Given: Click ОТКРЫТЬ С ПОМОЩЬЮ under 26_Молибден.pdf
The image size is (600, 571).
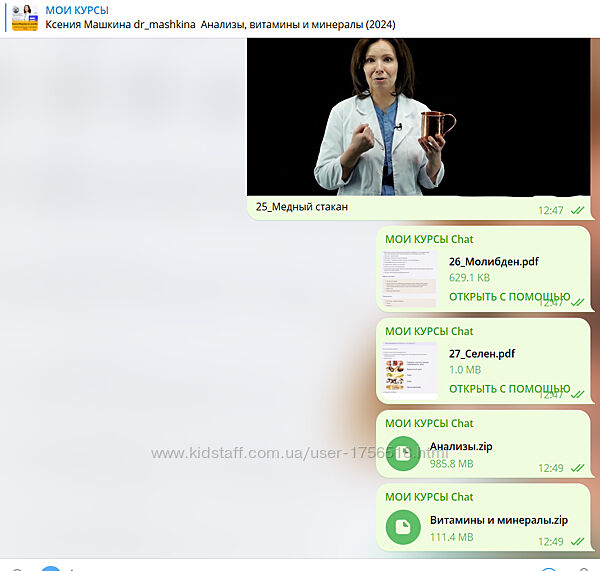Looking at the screenshot, I should pyautogui.click(x=508, y=297).
